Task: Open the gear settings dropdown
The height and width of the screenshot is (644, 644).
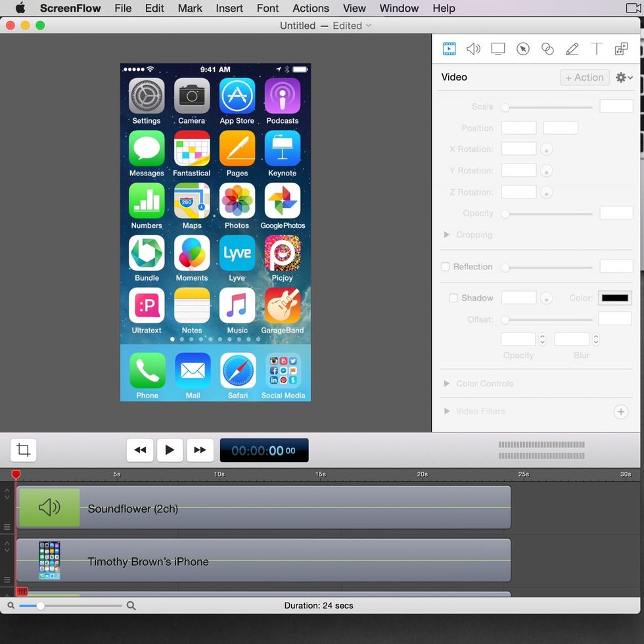Action: [x=624, y=78]
